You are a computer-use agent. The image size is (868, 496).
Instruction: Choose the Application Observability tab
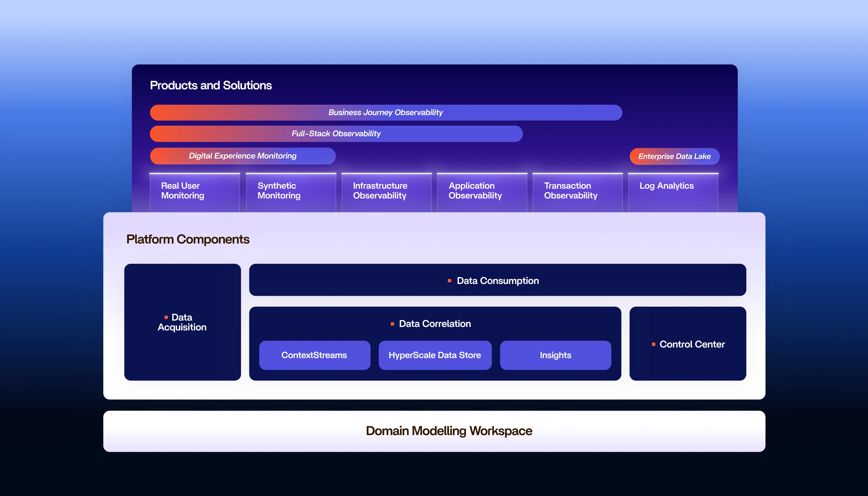(482, 191)
